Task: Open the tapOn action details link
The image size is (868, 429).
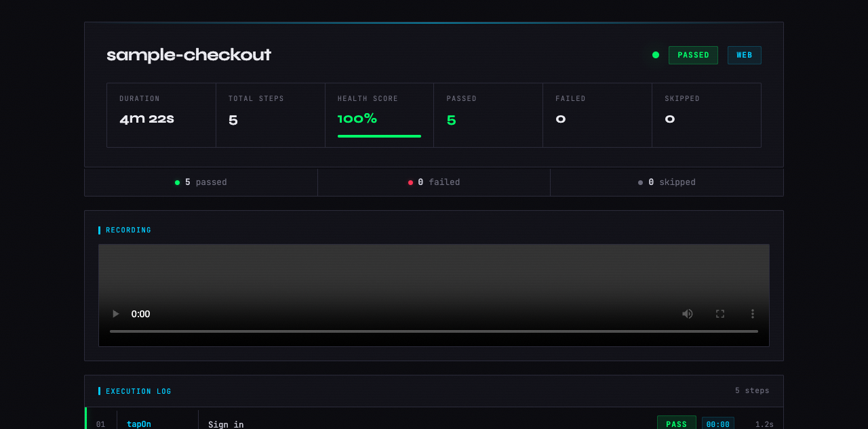Action: (138, 424)
